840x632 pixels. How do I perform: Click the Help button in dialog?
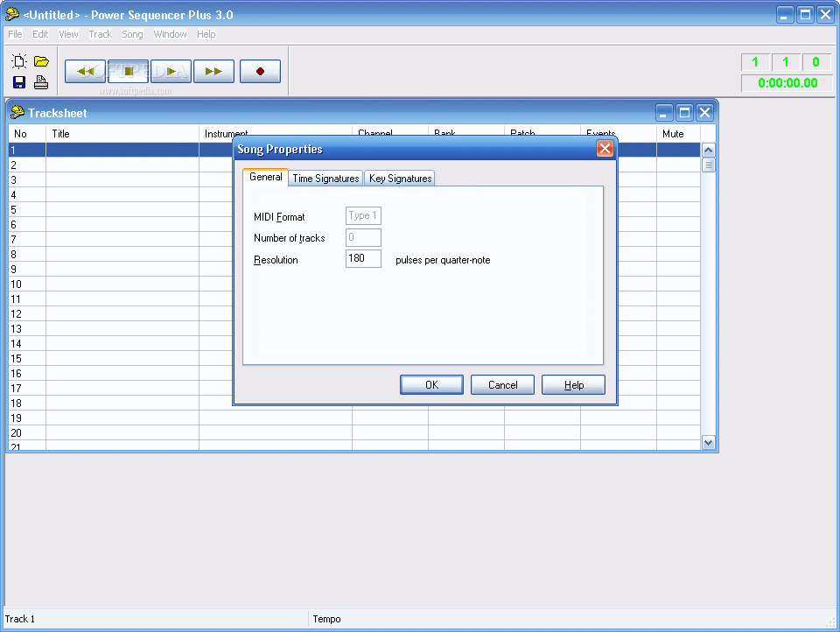point(573,385)
